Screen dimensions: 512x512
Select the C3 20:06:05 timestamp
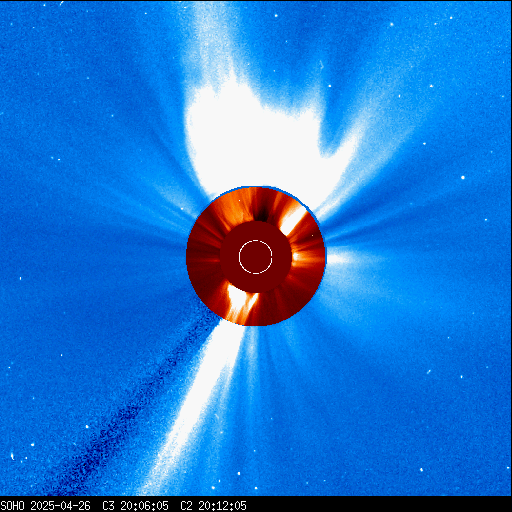[x=135, y=506]
